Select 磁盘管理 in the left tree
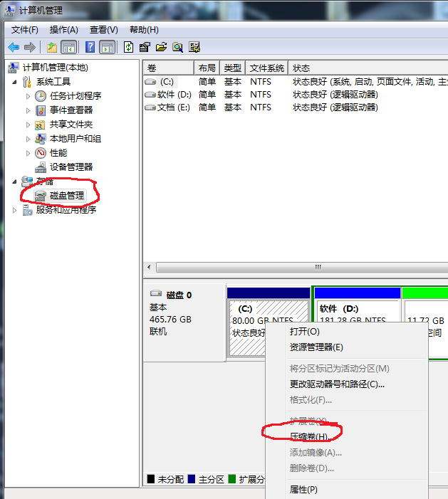Viewport: 448px width, 499px height. [66, 195]
